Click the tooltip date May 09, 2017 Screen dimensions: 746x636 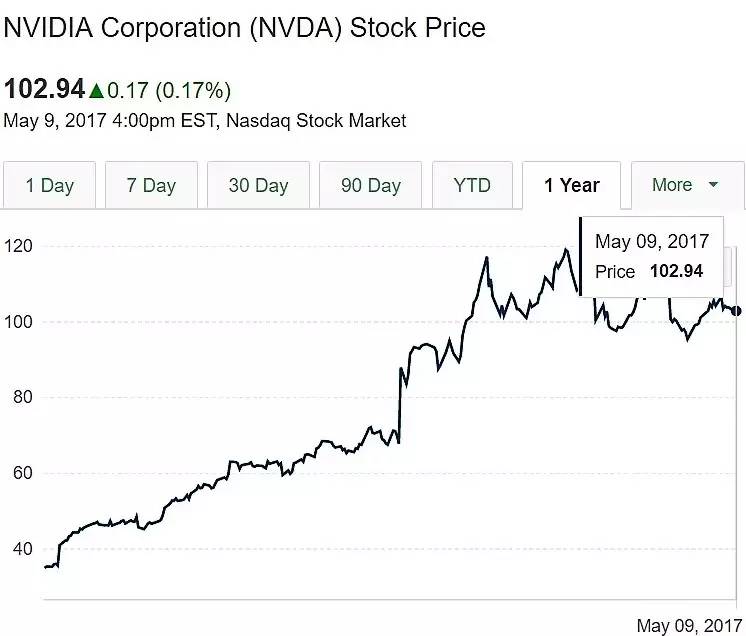(x=652, y=242)
